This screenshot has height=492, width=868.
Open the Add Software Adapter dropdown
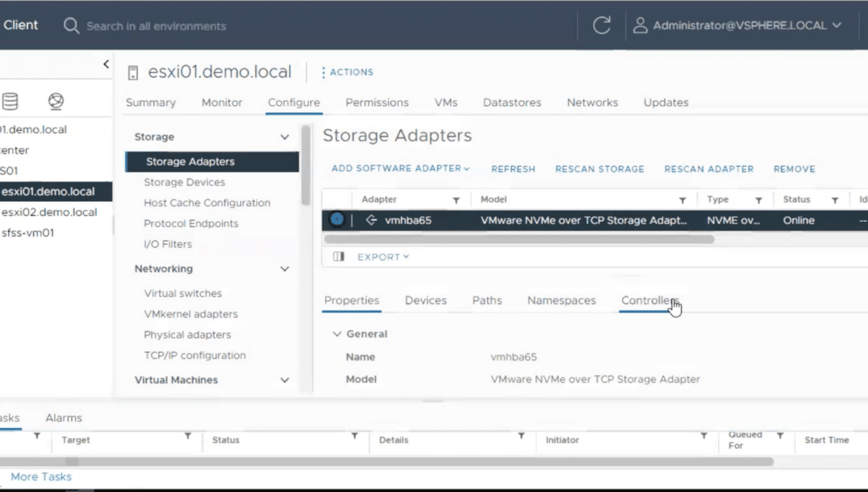pos(400,168)
